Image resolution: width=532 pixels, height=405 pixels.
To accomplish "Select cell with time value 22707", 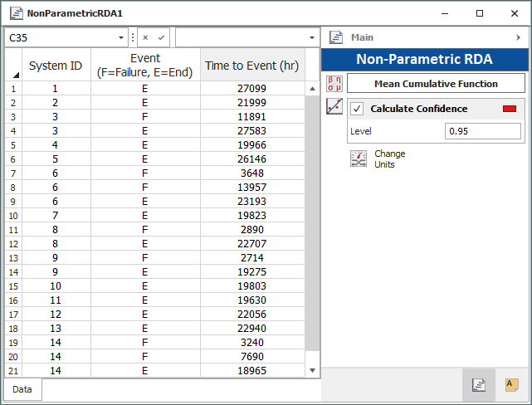I will pos(252,243).
